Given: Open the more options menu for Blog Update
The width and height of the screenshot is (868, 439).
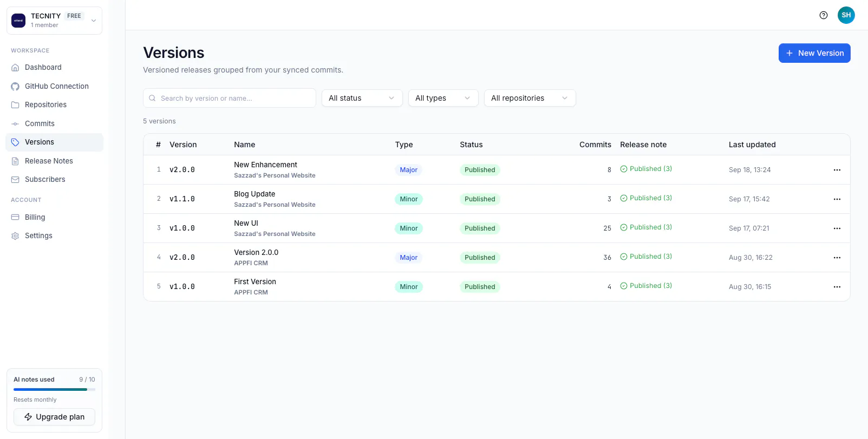Looking at the screenshot, I should [837, 199].
